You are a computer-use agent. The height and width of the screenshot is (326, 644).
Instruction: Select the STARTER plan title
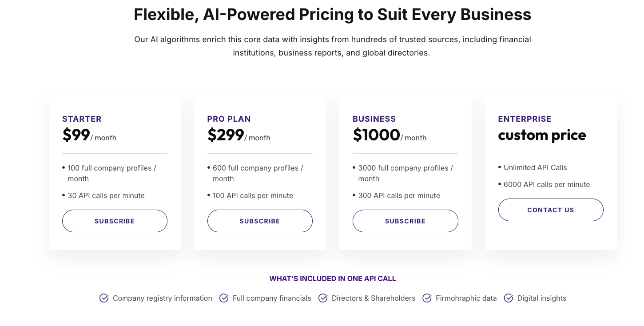[82, 119]
